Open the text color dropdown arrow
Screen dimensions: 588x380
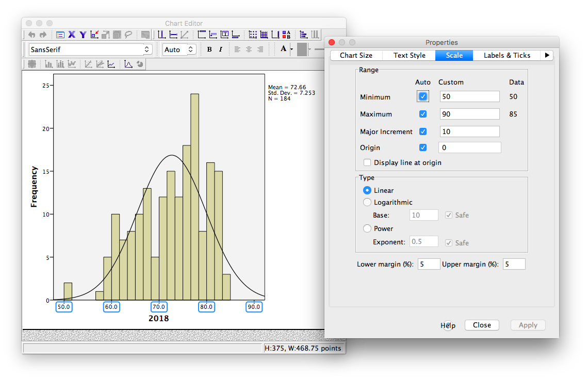coord(292,49)
